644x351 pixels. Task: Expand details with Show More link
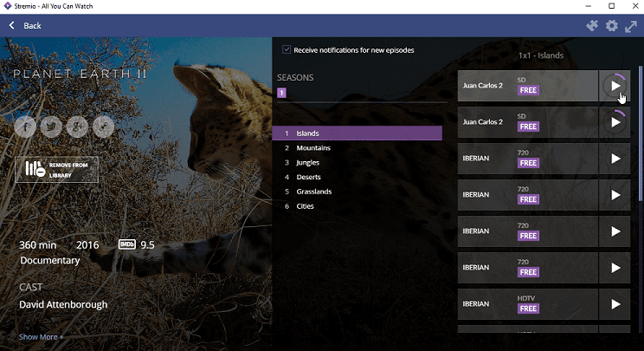click(41, 337)
